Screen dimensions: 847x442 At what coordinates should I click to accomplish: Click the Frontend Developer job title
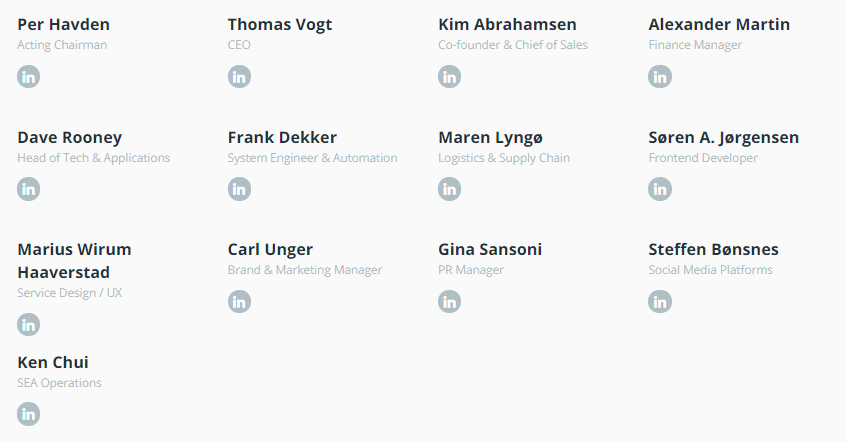(x=703, y=158)
